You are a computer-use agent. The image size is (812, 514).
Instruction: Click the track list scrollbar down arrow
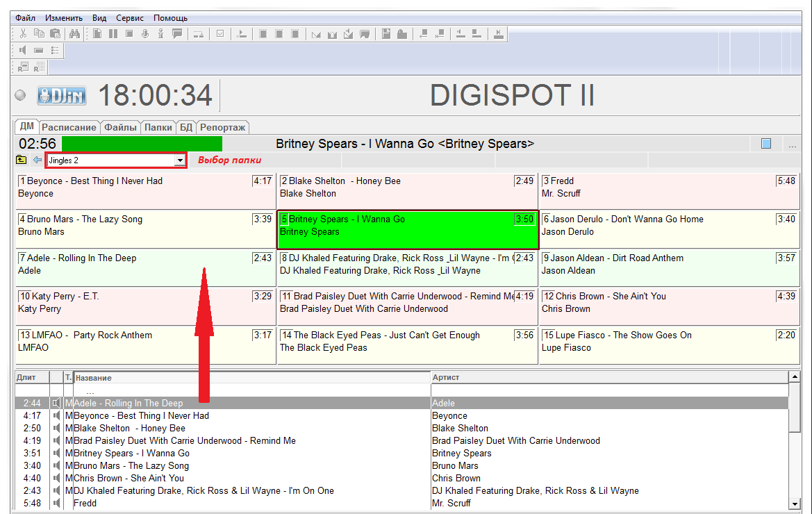795,504
